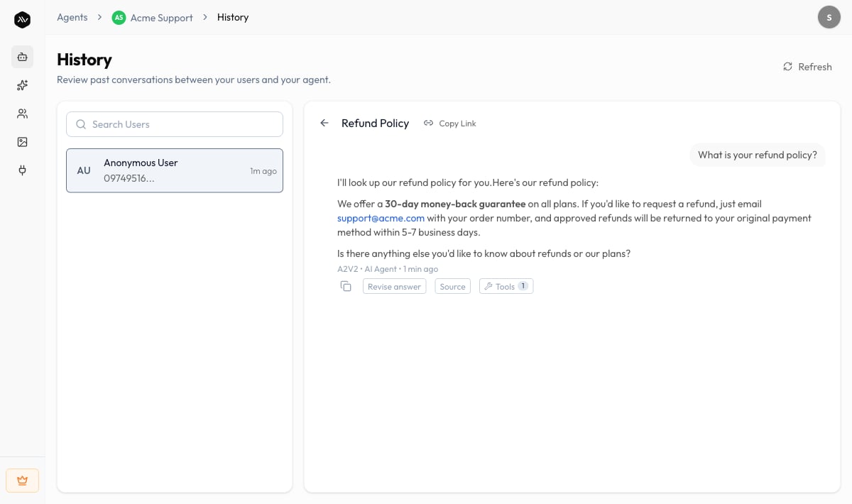852x504 pixels.
Task: Focus the Search Users field
Action: (175, 124)
